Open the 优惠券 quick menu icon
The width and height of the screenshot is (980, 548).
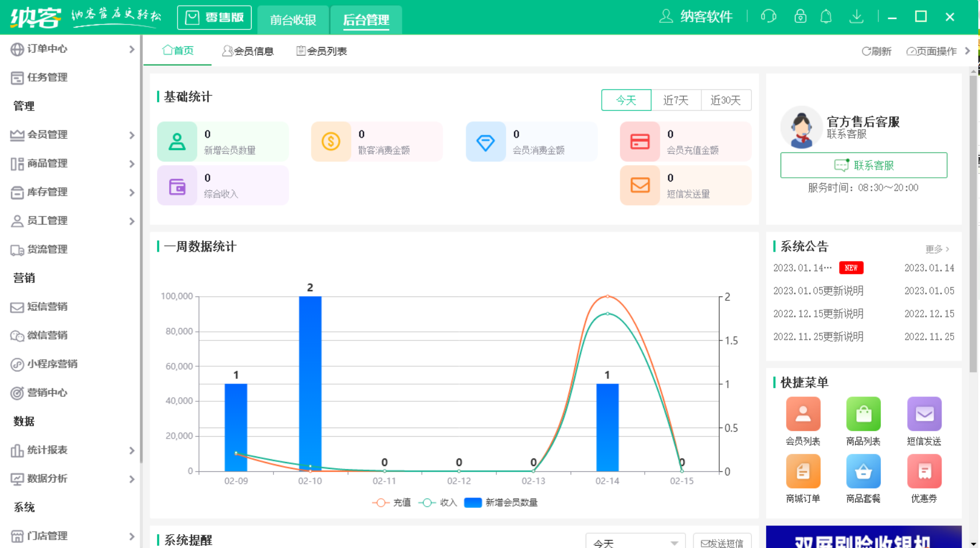tap(924, 471)
